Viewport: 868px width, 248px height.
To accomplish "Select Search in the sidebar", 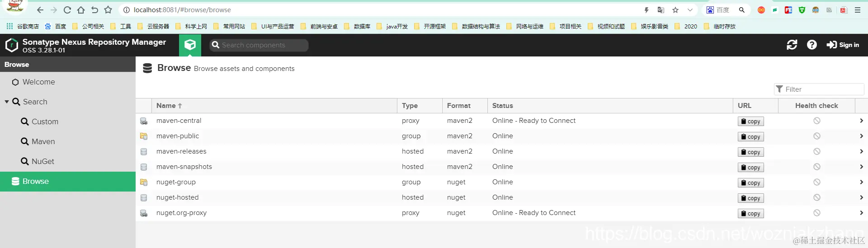I will [x=30, y=102].
